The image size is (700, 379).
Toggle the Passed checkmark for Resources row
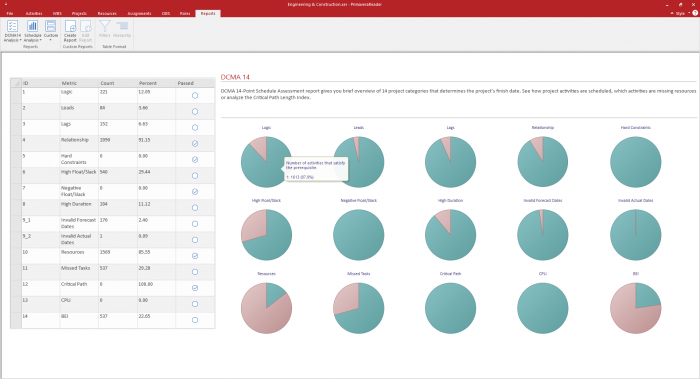tap(195, 256)
